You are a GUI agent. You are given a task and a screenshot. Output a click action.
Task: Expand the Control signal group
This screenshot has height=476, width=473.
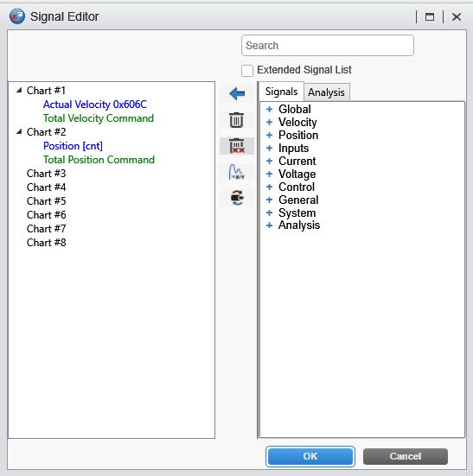pos(269,187)
